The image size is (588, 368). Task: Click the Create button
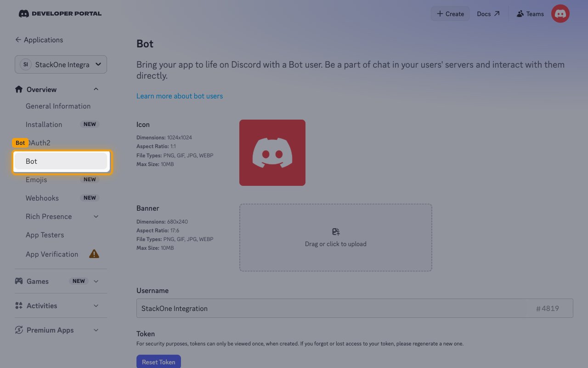450,14
